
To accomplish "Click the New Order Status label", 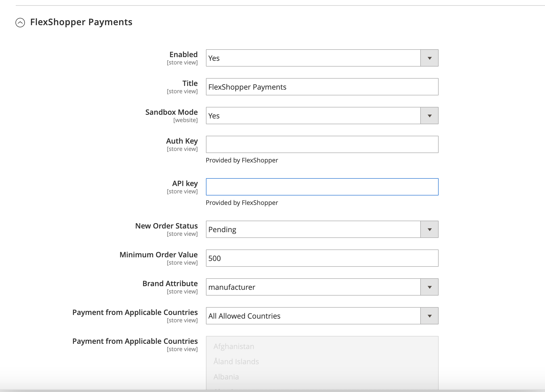I will click(x=166, y=226).
